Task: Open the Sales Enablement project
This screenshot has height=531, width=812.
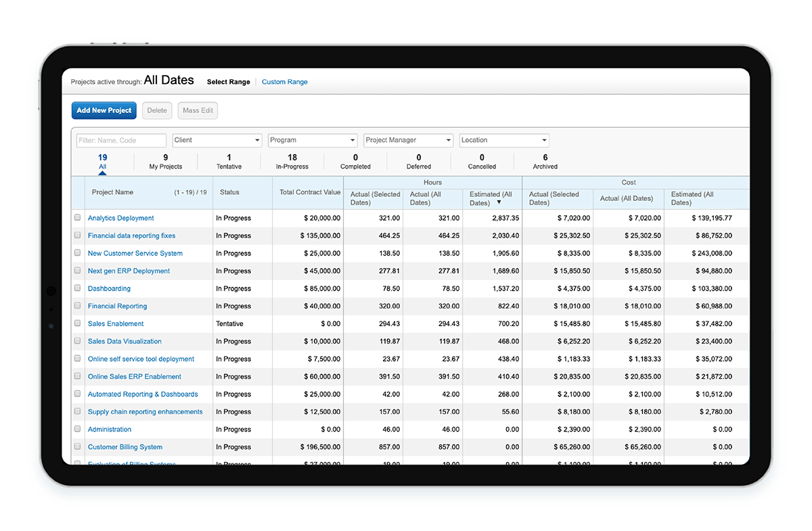Action: tap(116, 323)
